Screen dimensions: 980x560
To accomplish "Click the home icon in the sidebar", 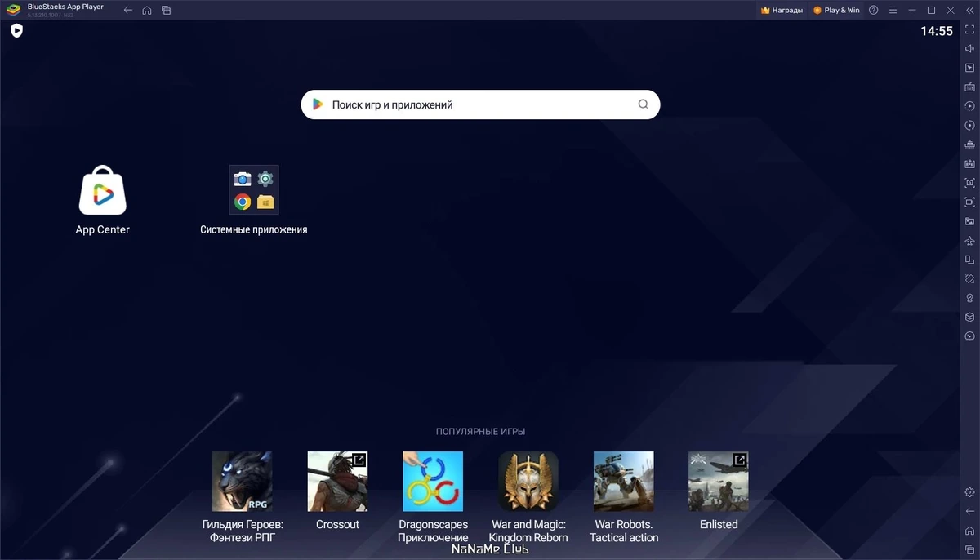I will (x=970, y=531).
